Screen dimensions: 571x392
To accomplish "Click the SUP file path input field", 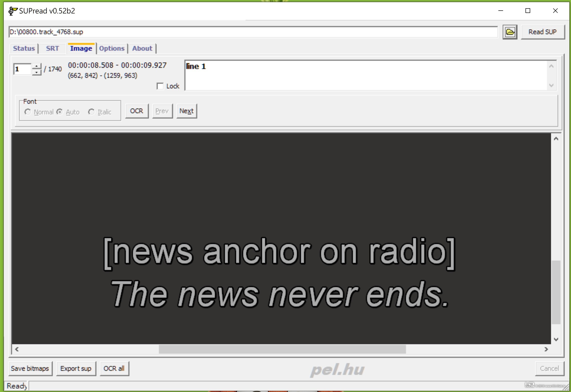I will (253, 32).
